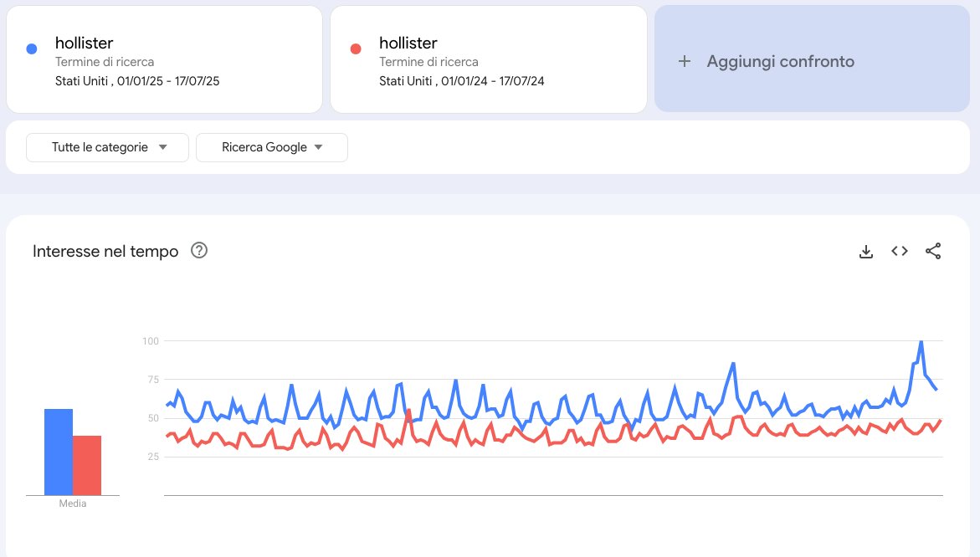Click the red average bar
Viewport: 980px width, 557px height.
pyautogui.click(x=87, y=465)
